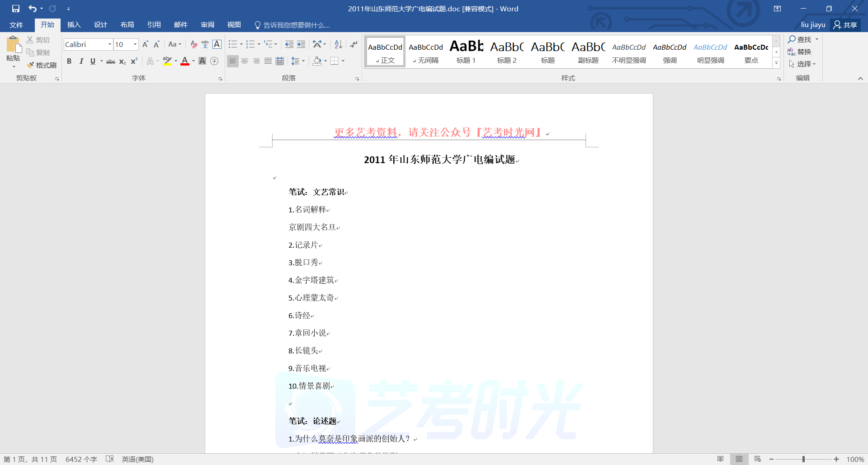Click the Save icon in quick access toolbar
This screenshot has width=868, height=465.
click(16, 9)
